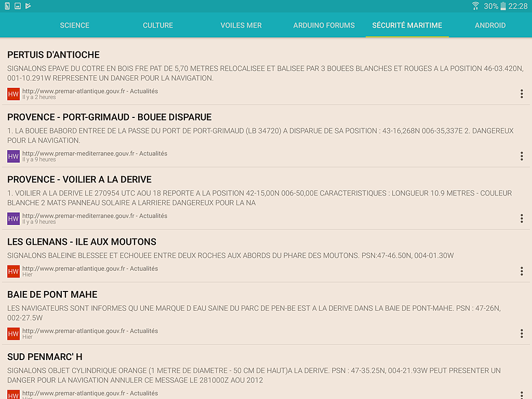Click description starting SIGNALONS OBJET CYLINDRIQUE ORANGE
This screenshot has width=532, height=399.
click(x=254, y=376)
